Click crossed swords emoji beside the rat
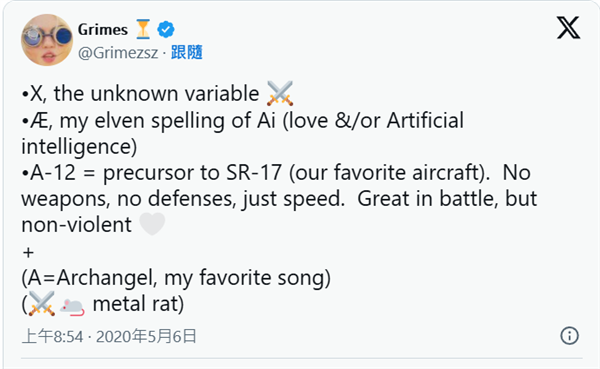This screenshot has width=600, height=369. pos(41,304)
